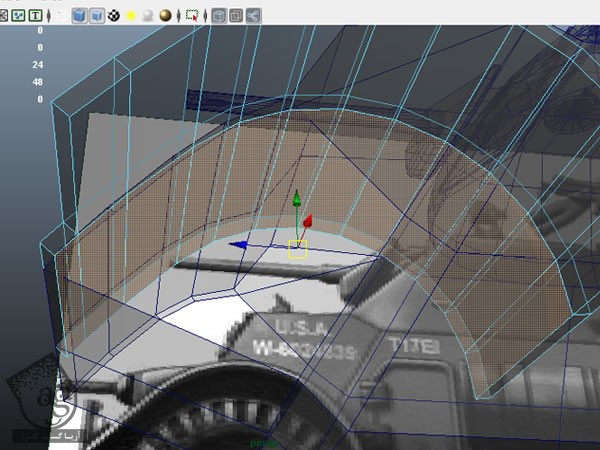Viewport: 600px width, 450px height.
Task: Toggle X-Ray Active Components
Action: [x=236, y=15]
